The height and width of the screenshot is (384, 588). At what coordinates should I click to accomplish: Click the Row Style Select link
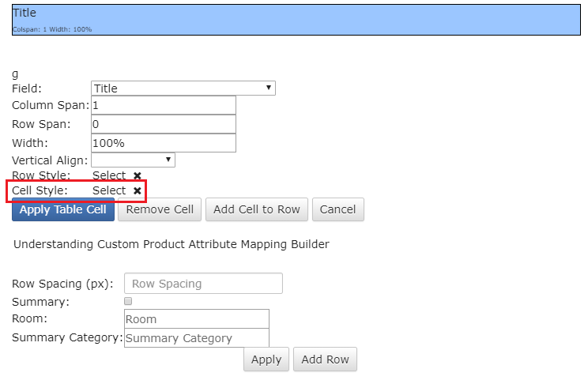[109, 175]
